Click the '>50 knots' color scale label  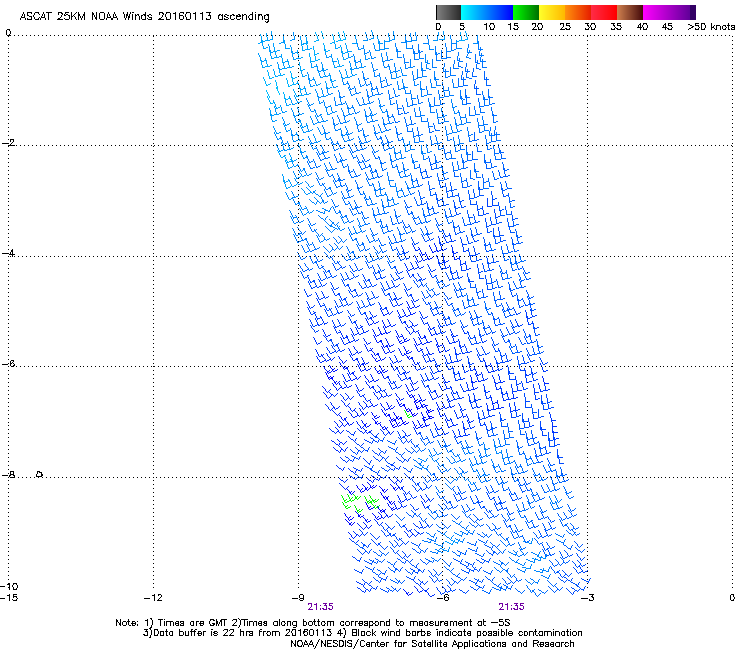pos(711,27)
